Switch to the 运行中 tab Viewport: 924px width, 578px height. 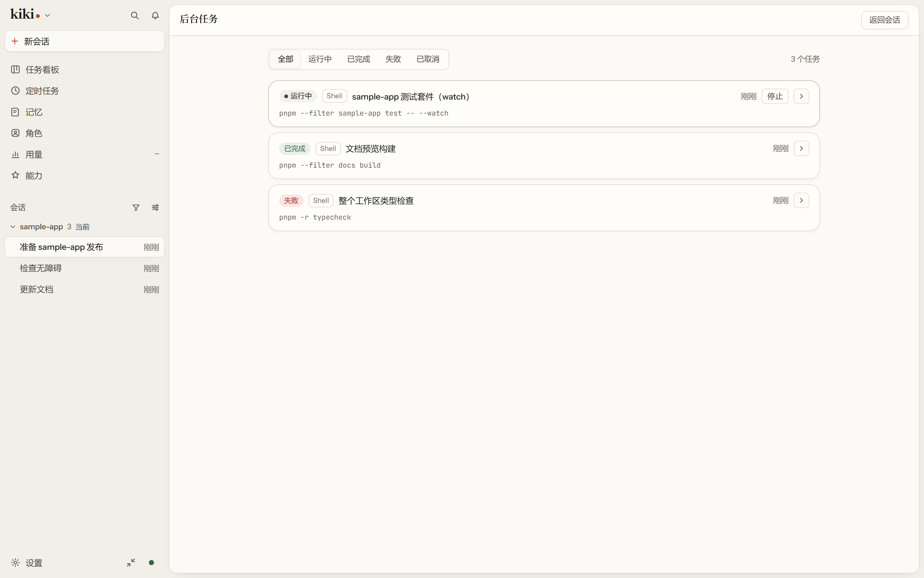[x=320, y=59]
